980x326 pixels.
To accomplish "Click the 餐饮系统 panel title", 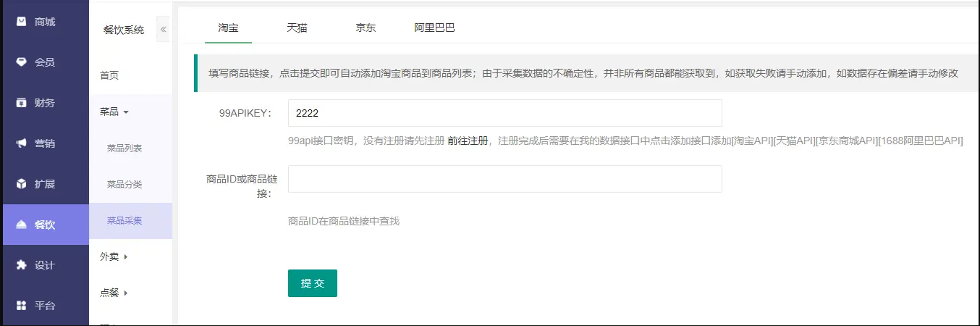I will [124, 30].
